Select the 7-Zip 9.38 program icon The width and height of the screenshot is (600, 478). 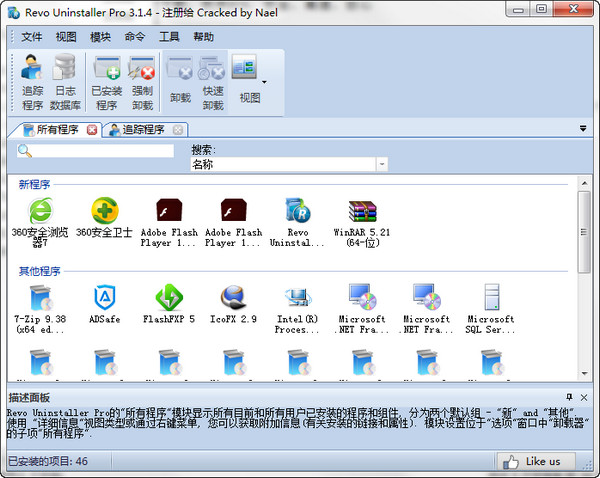[40, 298]
